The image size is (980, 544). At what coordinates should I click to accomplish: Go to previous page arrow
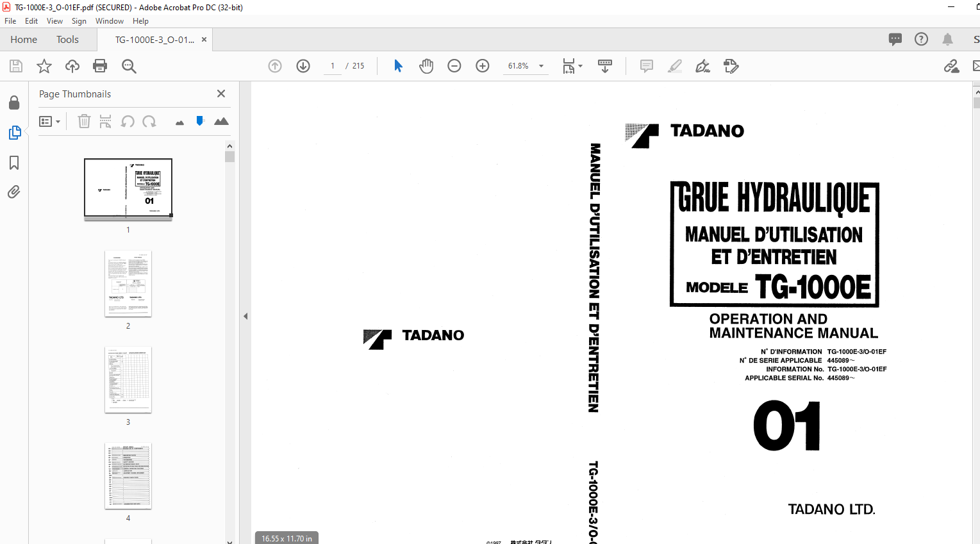pos(275,66)
